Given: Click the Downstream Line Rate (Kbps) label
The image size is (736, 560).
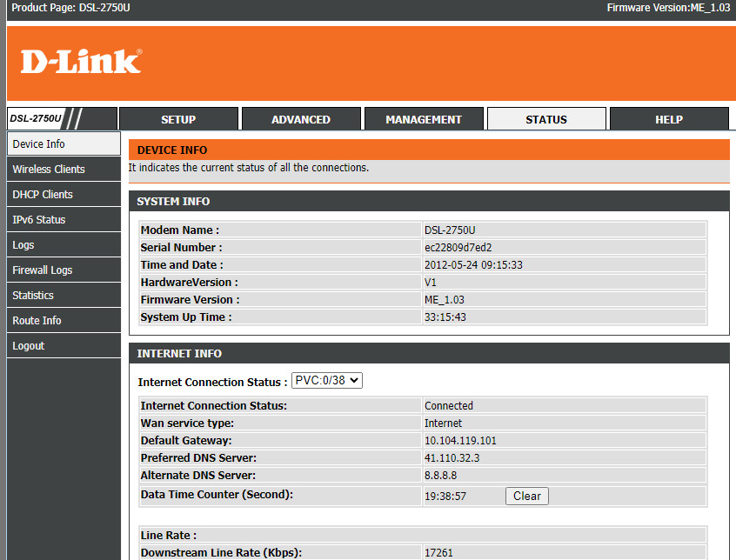Looking at the screenshot, I should point(221,552).
